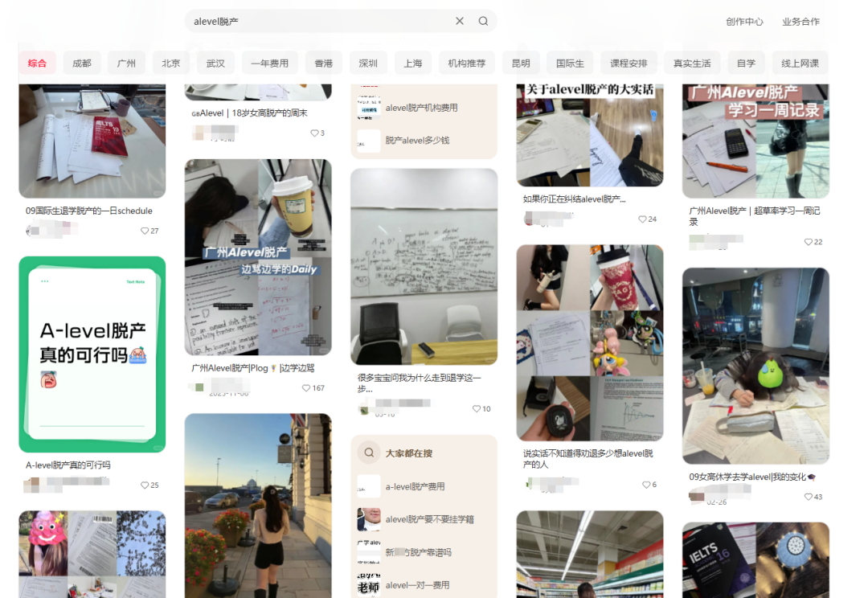Open 创作中心 link in header

(x=744, y=22)
